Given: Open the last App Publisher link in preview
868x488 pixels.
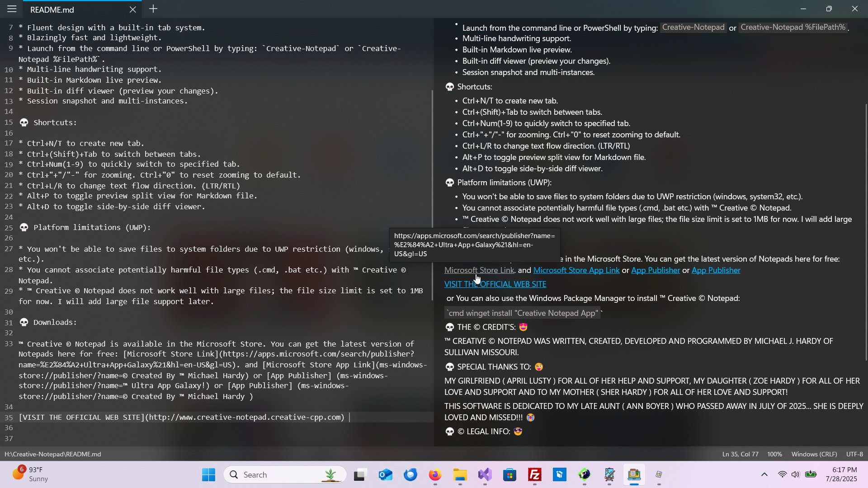Looking at the screenshot, I should pos(716,270).
